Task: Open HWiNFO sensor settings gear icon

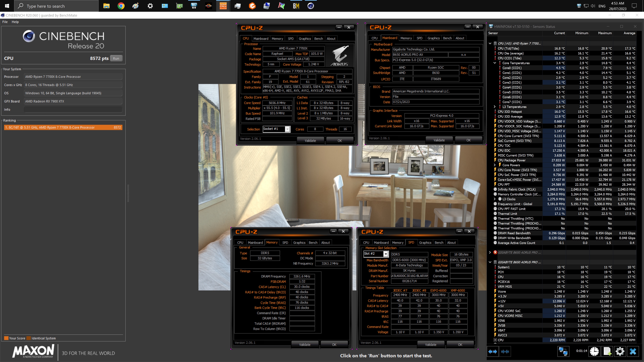Action: click(620, 351)
